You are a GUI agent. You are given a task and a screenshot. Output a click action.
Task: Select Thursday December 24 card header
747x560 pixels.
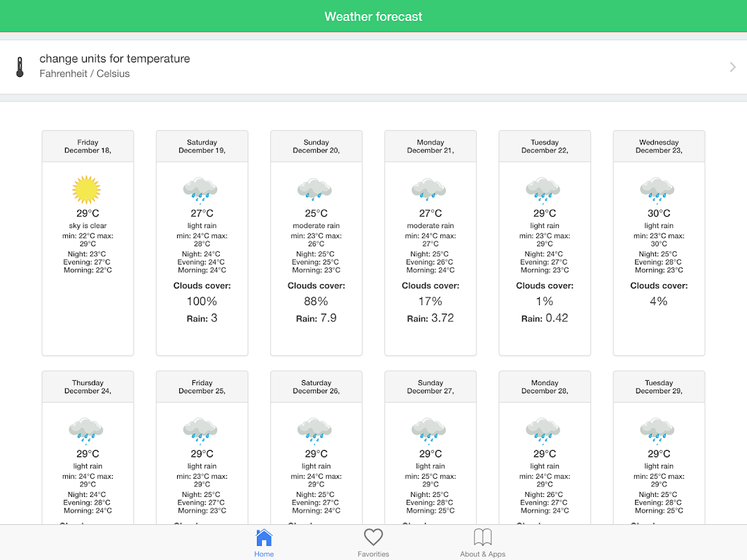pyautogui.click(x=88, y=386)
